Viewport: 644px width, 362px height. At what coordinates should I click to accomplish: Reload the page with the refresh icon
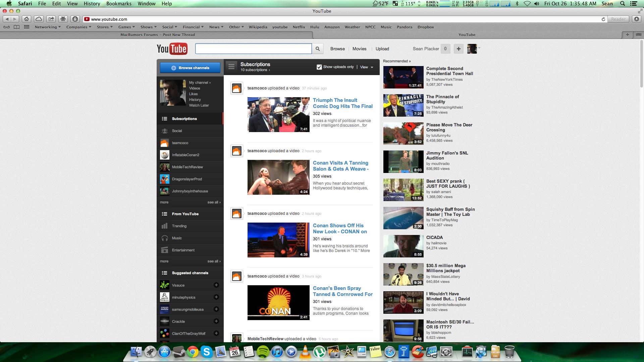[603, 19]
